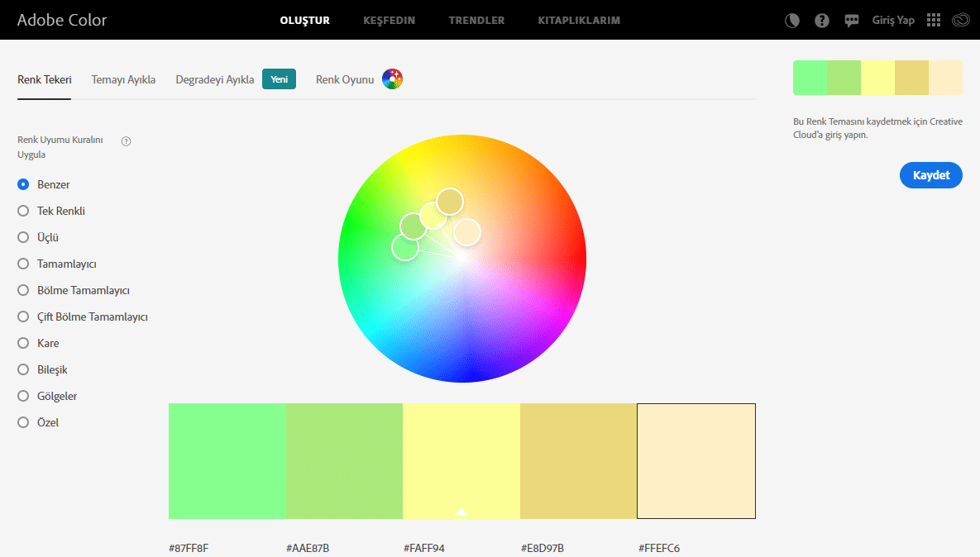Viewport: 980px width, 557px height.
Task: Click the Renk Oyunu color wheel icon
Action: point(392,79)
